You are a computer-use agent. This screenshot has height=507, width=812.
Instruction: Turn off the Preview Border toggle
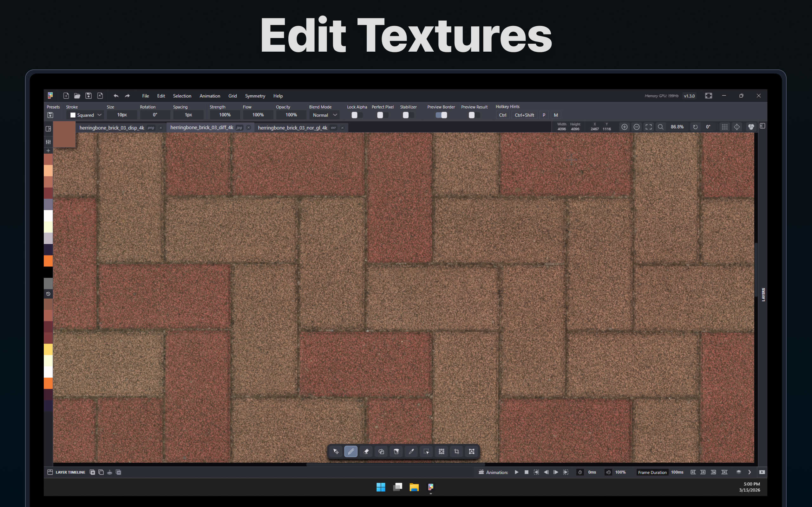[441, 115]
